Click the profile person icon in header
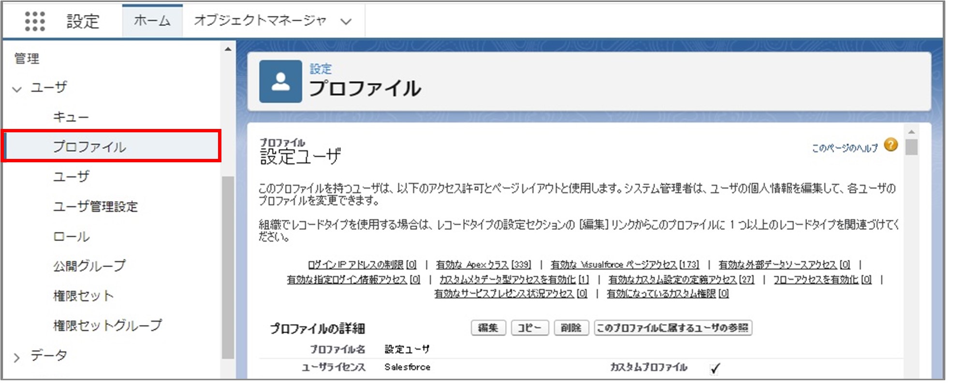This screenshot has height=383, width=980. tap(280, 81)
